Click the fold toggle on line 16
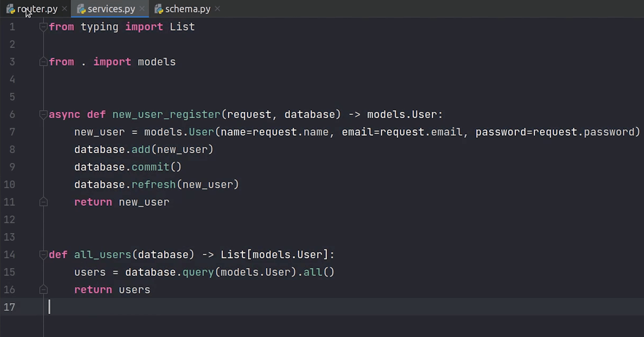The height and width of the screenshot is (337, 644). pyautogui.click(x=44, y=289)
